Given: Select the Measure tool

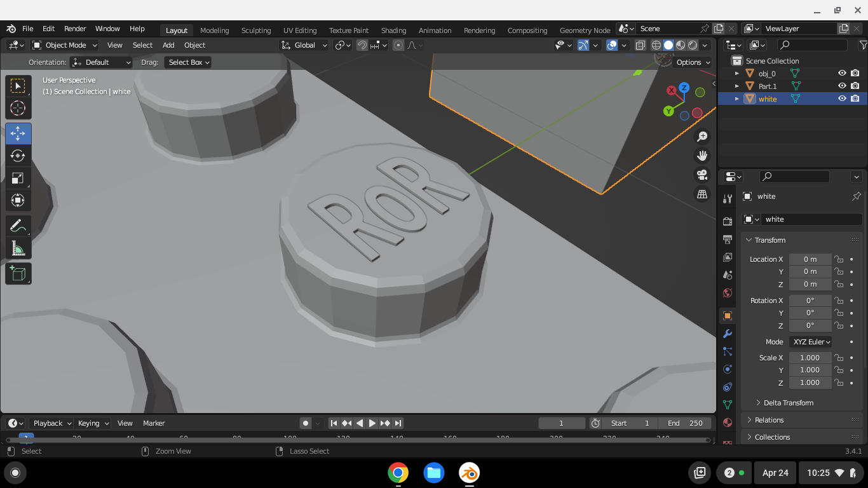Looking at the screenshot, I should click(x=18, y=248).
